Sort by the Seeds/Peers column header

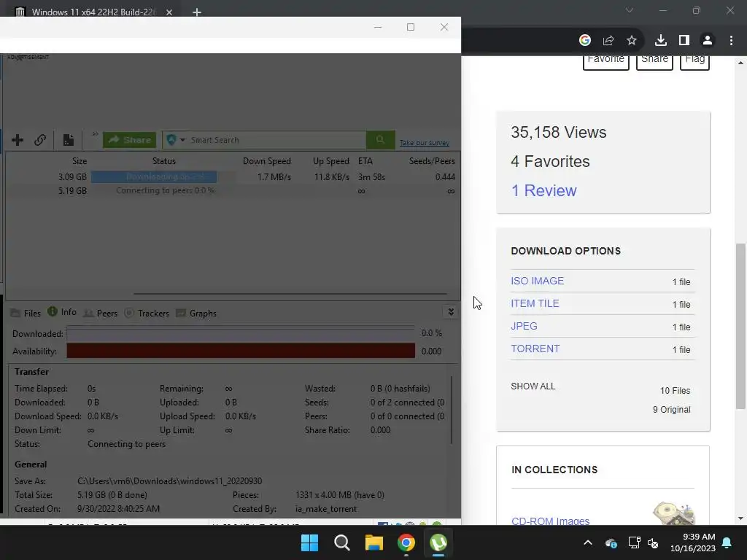[x=432, y=161]
